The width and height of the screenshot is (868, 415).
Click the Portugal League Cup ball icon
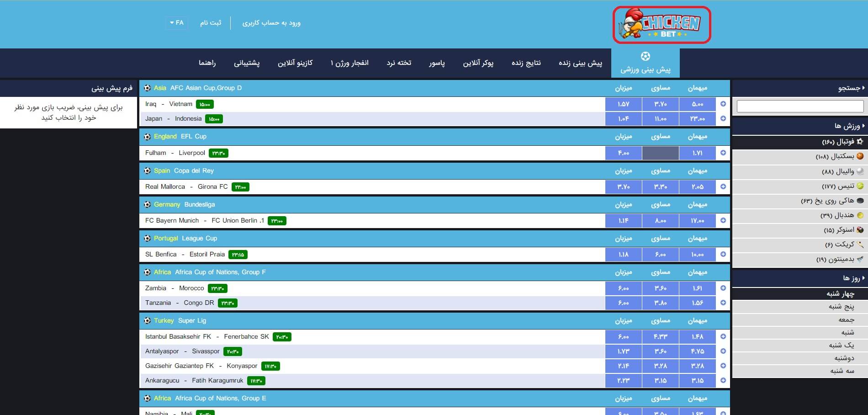point(147,238)
